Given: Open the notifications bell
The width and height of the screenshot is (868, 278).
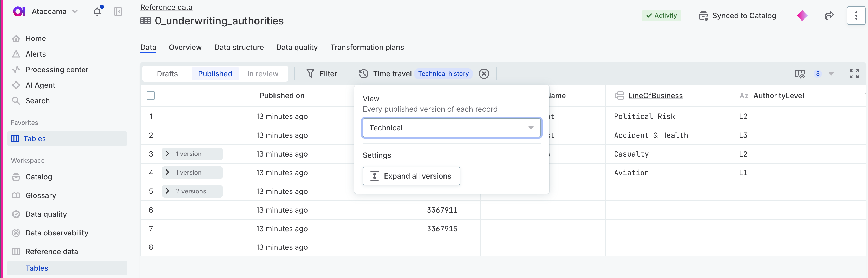Looking at the screenshot, I should coord(97,11).
